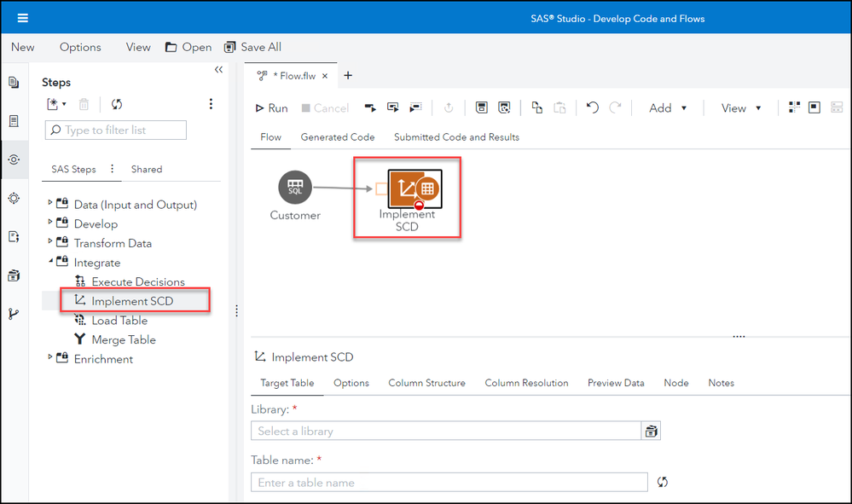The height and width of the screenshot is (504, 852).
Task: Switch to the Generated Code tab
Action: click(x=338, y=137)
